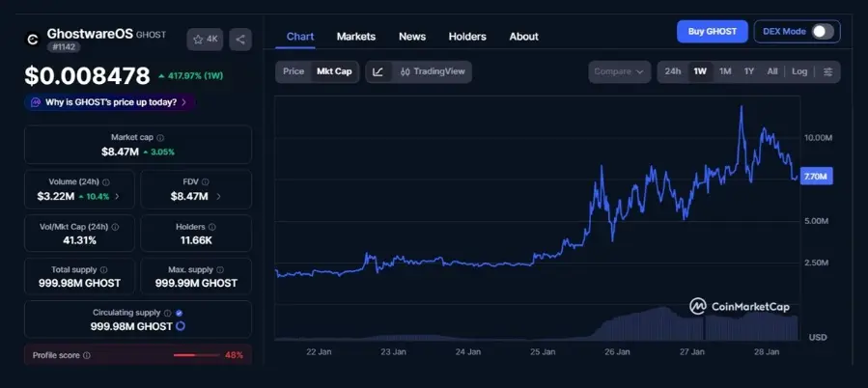The image size is (868, 388).
Task: Open the About tab
Action: click(x=523, y=37)
